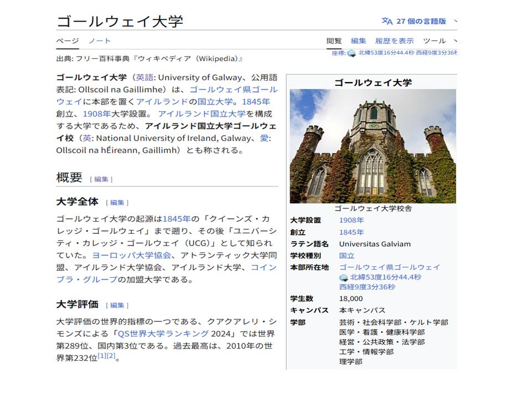The height and width of the screenshot is (399, 532).
Task: Click the 編集 tab at top
Action: click(358, 41)
